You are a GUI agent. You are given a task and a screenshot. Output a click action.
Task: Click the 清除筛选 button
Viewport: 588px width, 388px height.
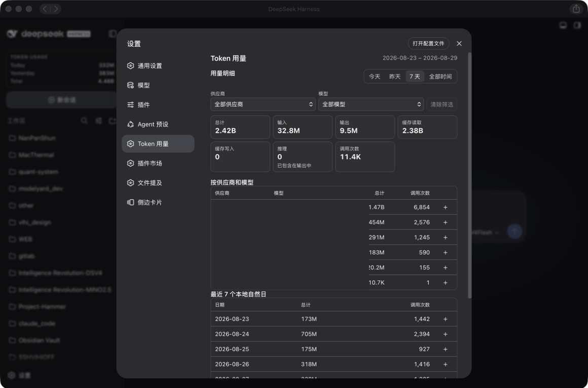(x=442, y=104)
